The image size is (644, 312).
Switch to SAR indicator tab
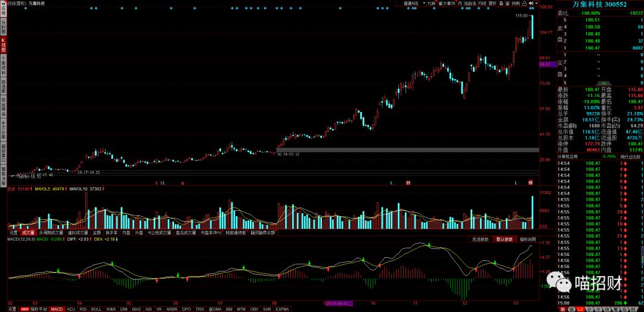(x=267, y=309)
